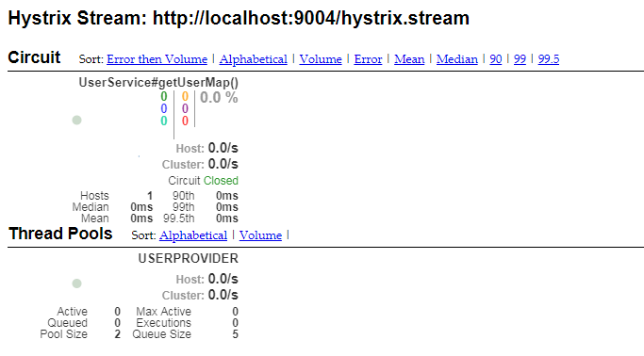Click the circuit Cluster rate value

point(223,164)
